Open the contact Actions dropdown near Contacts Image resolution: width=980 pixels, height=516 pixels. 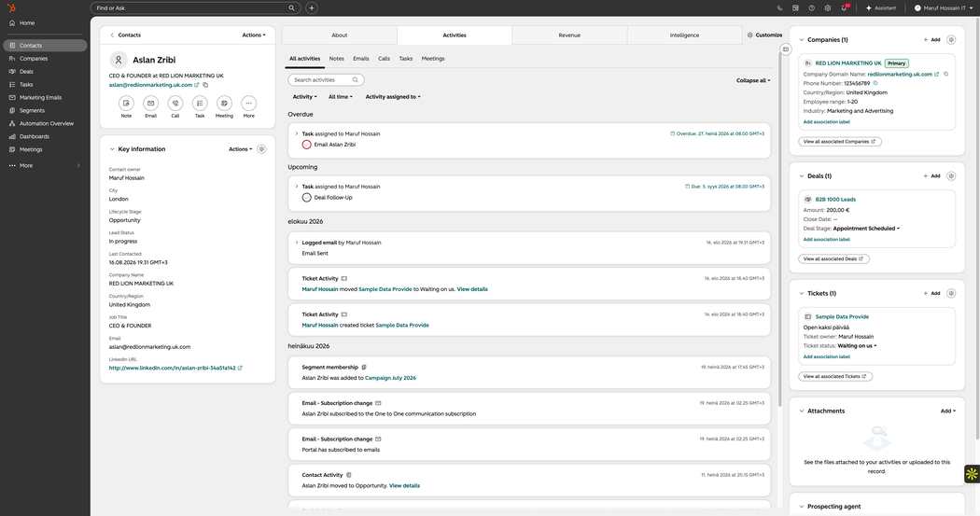254,35
